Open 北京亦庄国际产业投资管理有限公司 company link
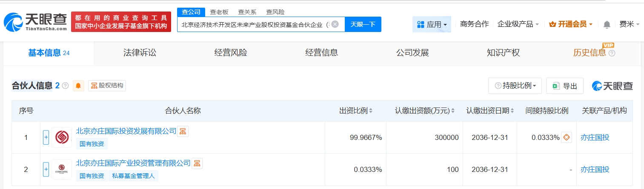This screenshot has width=644, height=189. 133,163
